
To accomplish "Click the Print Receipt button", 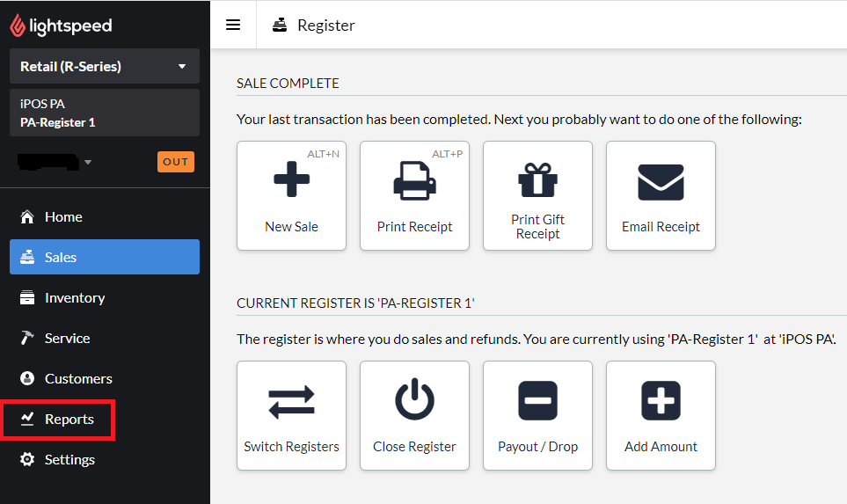I will [415, 195].
